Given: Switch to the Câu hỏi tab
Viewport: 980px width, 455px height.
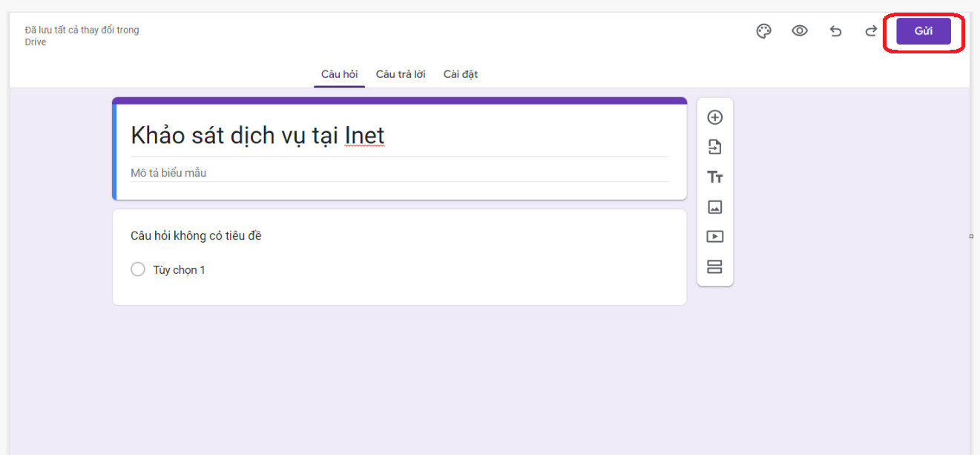Looking at the screenshot, I should (x=339, y=74).
